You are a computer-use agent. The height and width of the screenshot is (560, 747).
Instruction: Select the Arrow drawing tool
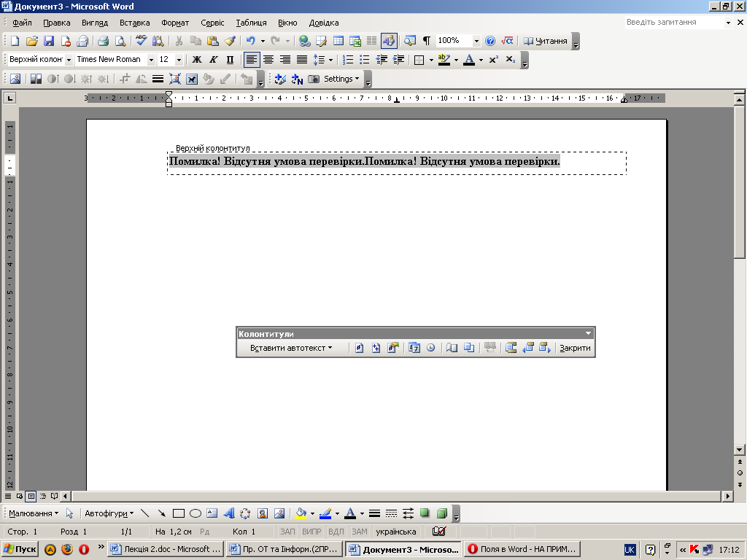pyautogui.click(x=162, y=513)
